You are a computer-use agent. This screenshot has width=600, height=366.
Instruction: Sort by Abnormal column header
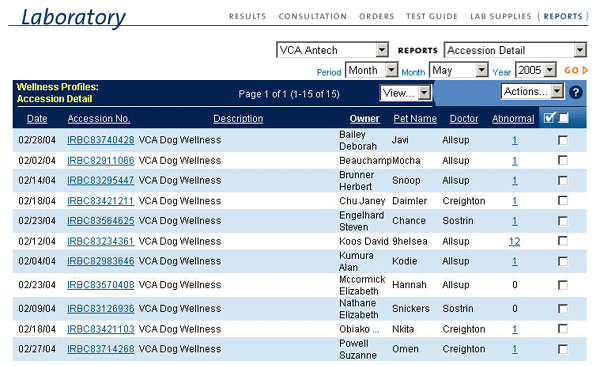tap(513, 119)
